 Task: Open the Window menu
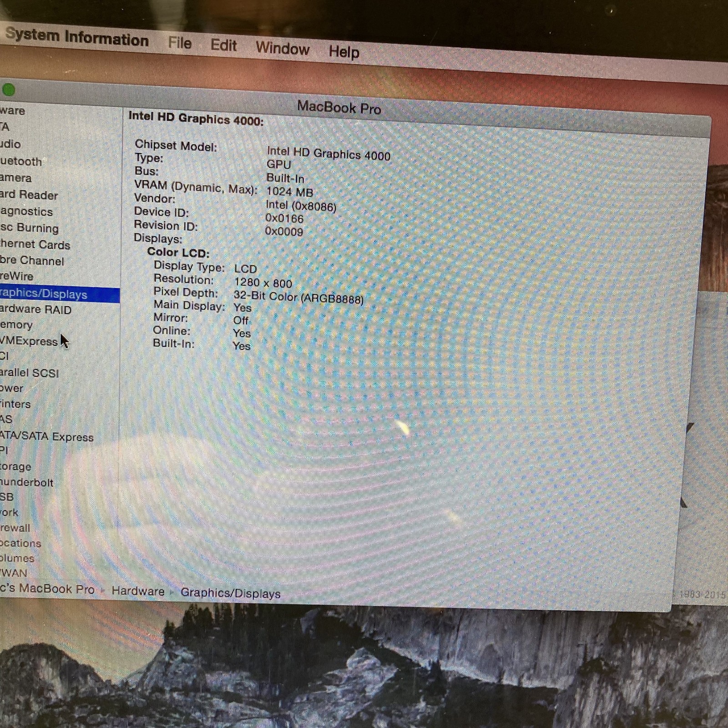[283, 48]
